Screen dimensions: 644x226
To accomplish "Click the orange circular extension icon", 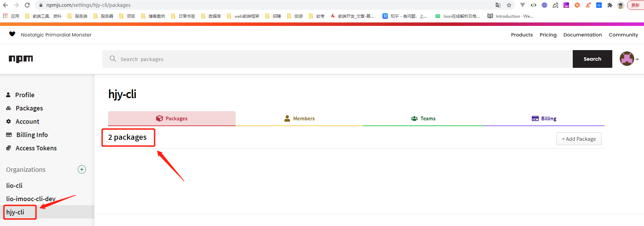I will pos(577,5).
